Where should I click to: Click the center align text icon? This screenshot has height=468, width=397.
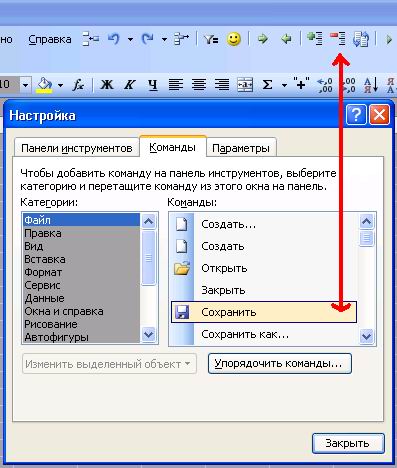[x=199, y=85]
